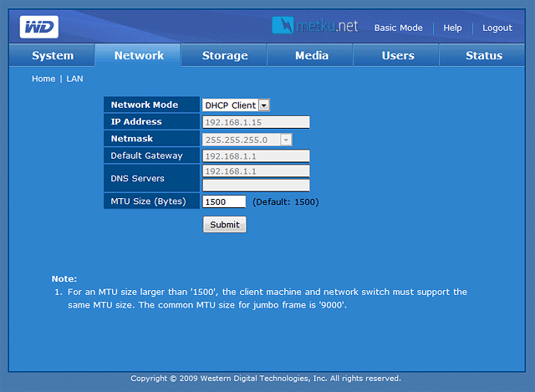Focus the MTU Size input field
535x392 pixels.
pos(224,201)
